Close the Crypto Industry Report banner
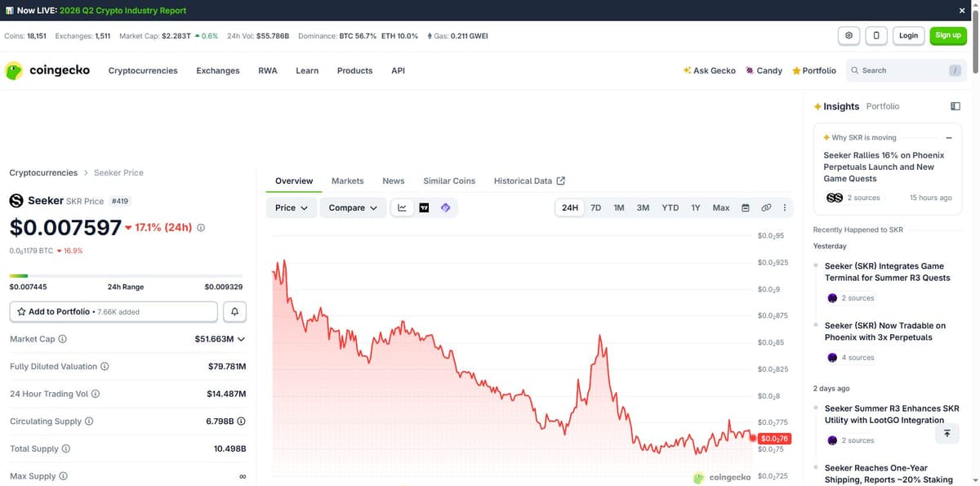Viewport: 980px width, 486px height. (961, 11)
